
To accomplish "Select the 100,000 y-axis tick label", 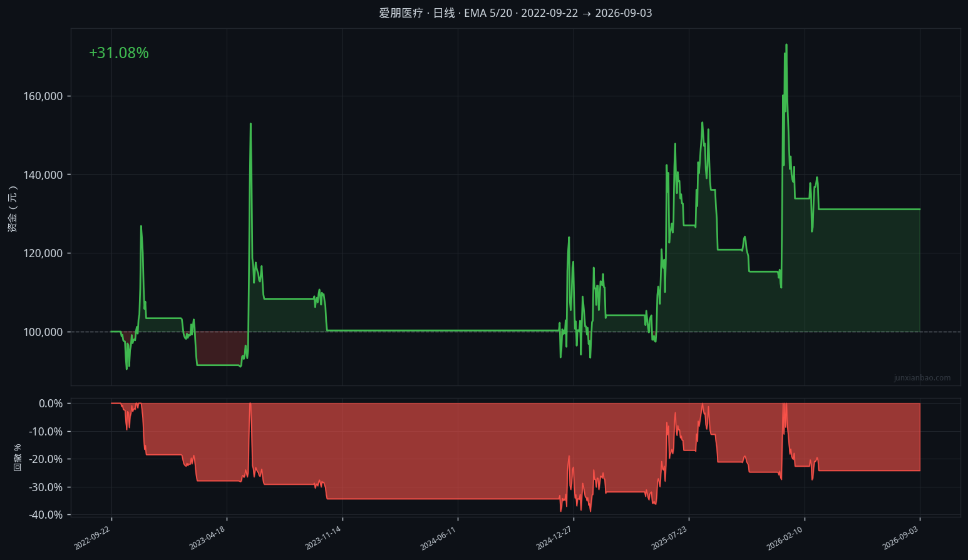I will (x=43, y=332).
